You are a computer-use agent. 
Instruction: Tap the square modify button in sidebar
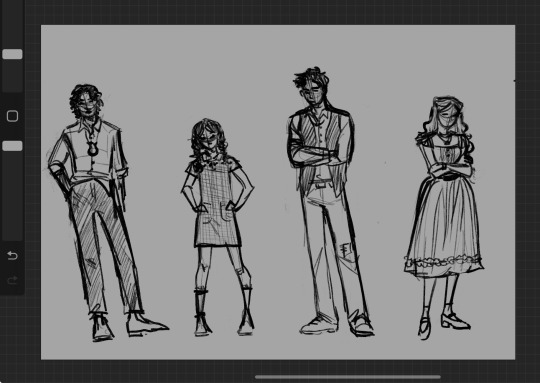[x=12, y=116]
